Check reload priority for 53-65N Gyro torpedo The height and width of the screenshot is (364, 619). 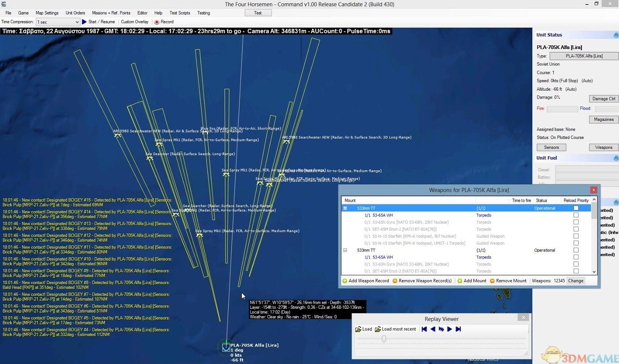coord(576,222)
